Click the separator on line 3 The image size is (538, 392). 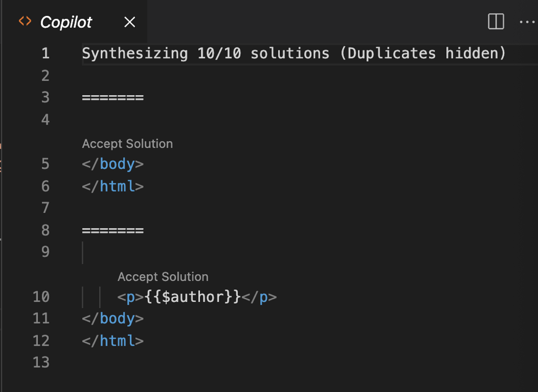[113, 98]
